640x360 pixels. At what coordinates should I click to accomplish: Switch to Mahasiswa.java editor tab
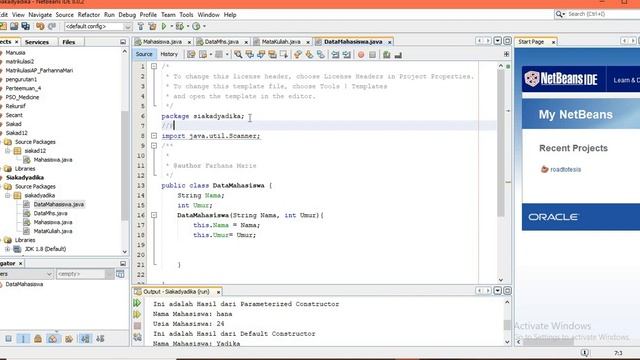[162, 42]
